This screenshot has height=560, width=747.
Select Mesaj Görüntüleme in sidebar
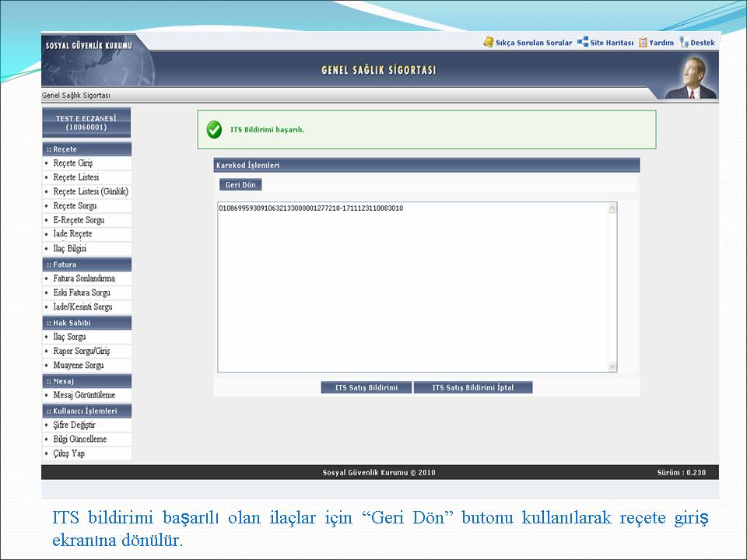tap(84, 395)
